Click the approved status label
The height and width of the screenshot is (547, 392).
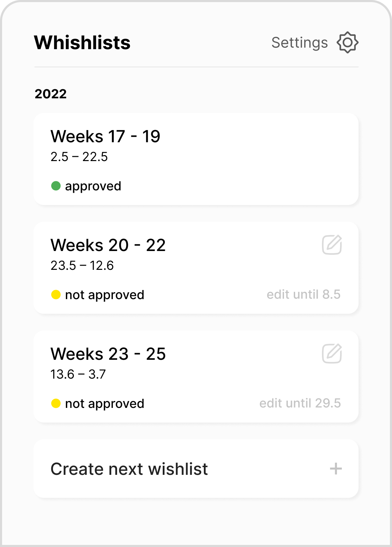pos(93,186)
